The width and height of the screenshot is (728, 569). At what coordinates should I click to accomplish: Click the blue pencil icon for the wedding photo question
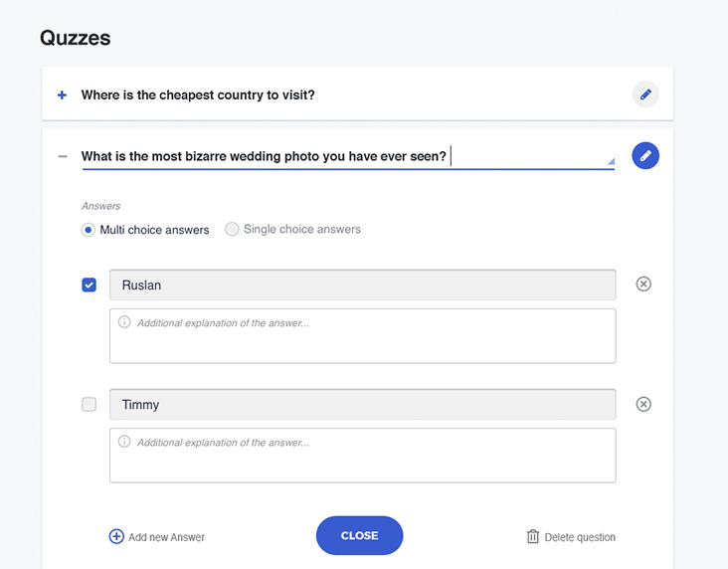[x=645, y=155]
